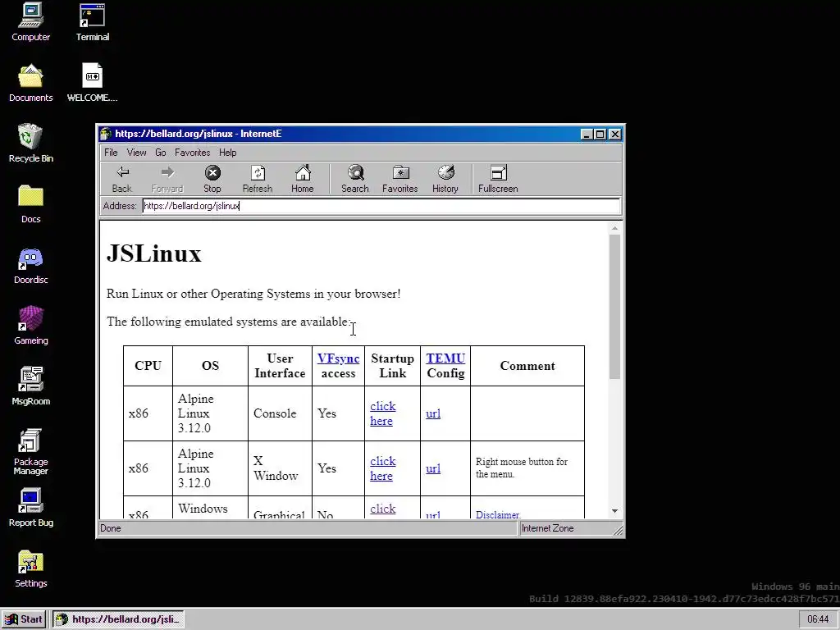This screenshot has height=630, width=840.
Task: Open the Settings desktop icon
Action: 30,568
